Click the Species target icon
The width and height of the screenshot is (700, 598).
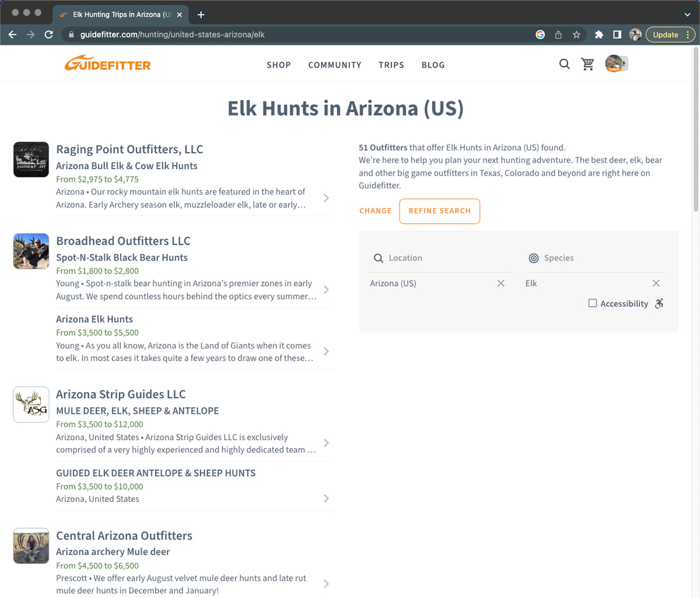point(534,258)
